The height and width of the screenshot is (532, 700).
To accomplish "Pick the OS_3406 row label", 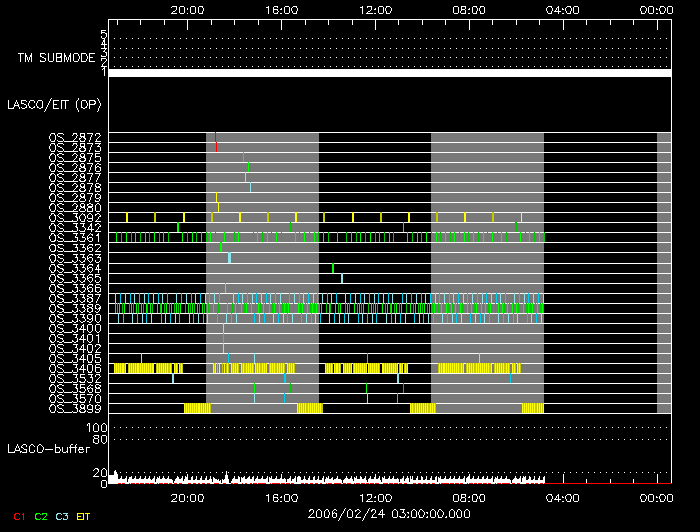I will coord(75,368).
